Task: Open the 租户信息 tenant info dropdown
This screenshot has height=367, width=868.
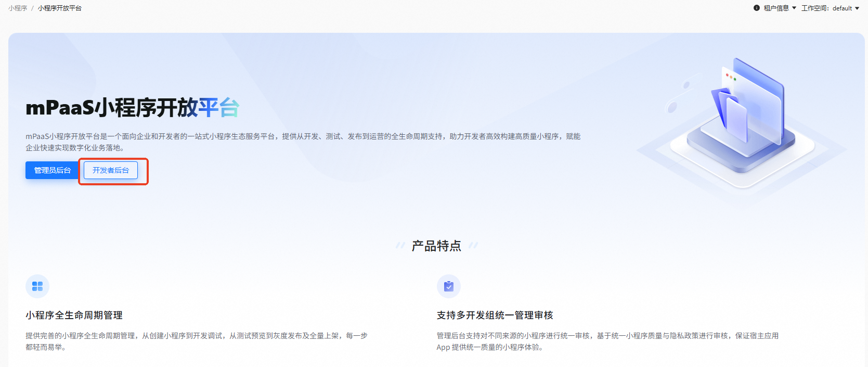Action: click(780, 8)
